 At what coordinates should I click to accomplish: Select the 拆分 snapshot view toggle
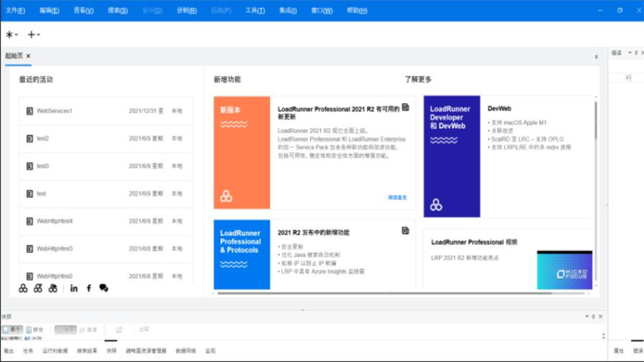(35, 330)
